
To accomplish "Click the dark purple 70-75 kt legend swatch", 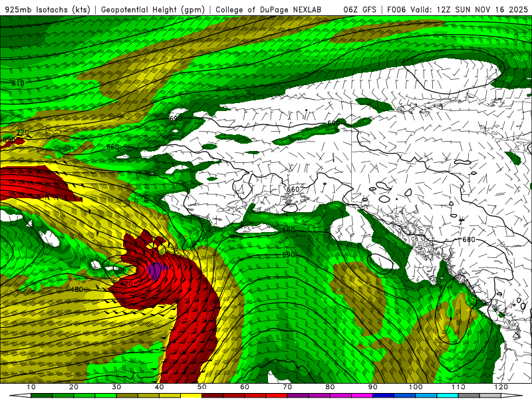I will pos(298,396).
